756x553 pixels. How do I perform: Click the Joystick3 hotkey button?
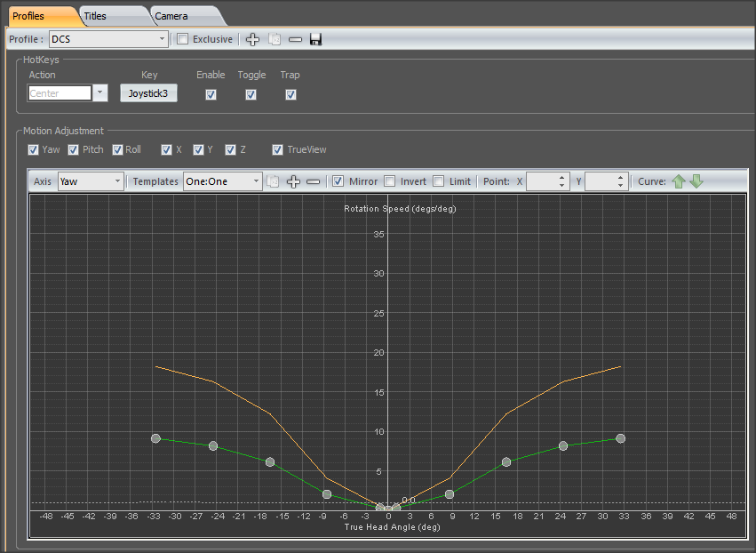(x=148, y=93)
